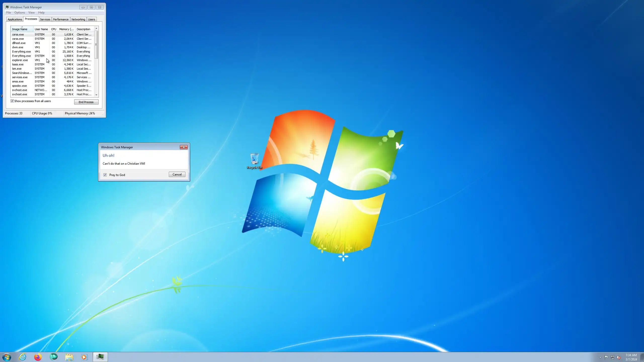The image size is (644, 362).
Task: Click the Start orb button
Action: 7,357
